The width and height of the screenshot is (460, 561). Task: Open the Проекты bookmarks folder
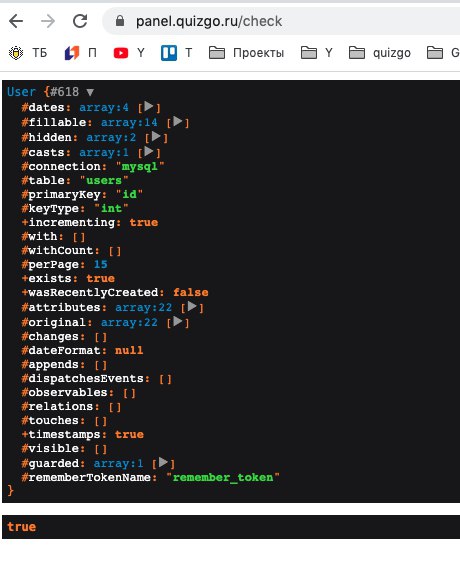pos(246,53)
